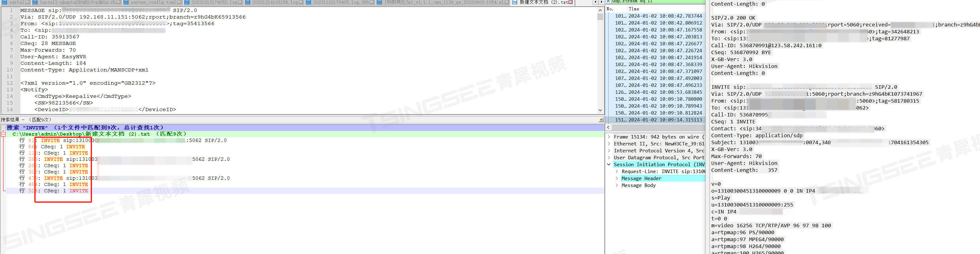Select search result at line 81
The image size is (980, 254).
coord(123,140)
